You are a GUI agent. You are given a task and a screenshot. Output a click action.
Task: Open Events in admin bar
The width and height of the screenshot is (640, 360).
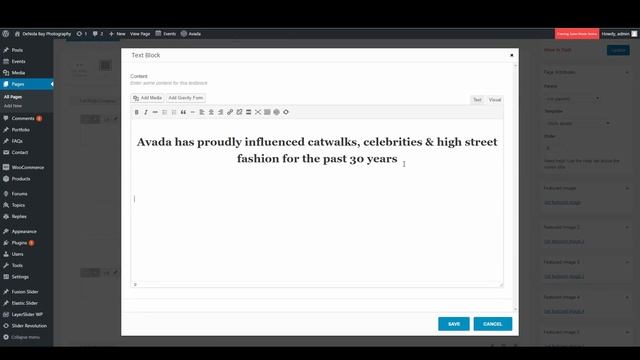tap(166, 34)
